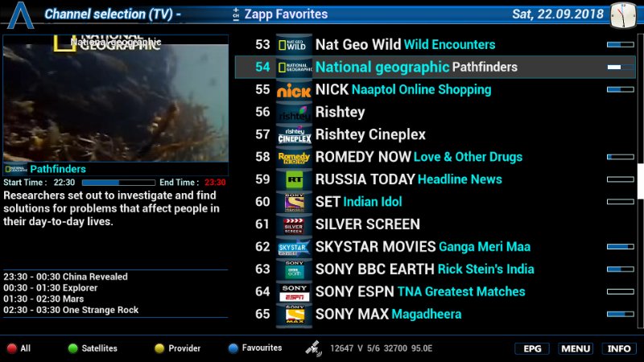Click the Skystar Movies channel logo
Image resolution: width=644 pixels, height=362 pixels.
point(294,247)
